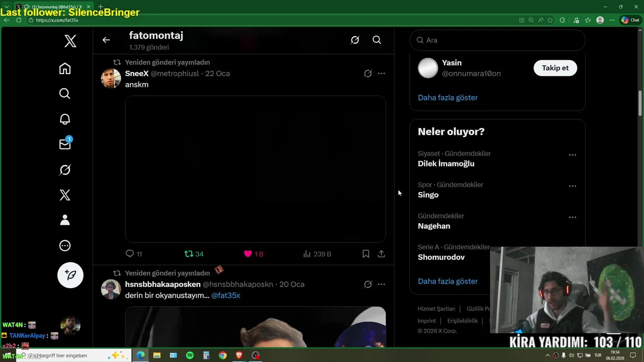Open the SneeX display name link
The height and width of the screenshot is (362, 644).
tap(137, 73)
